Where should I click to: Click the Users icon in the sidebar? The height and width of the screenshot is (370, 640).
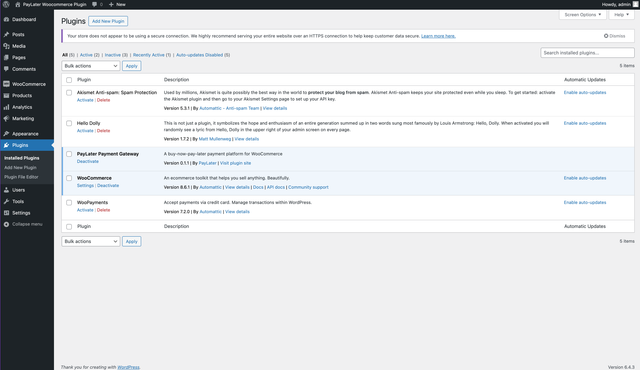(x=6, y=190)
